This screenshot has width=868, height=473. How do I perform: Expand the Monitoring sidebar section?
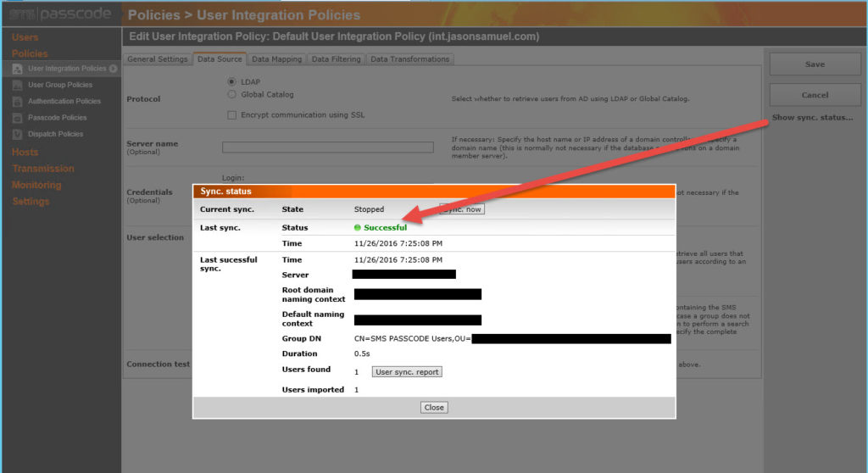pyautogui.click(x=36, y=185)
